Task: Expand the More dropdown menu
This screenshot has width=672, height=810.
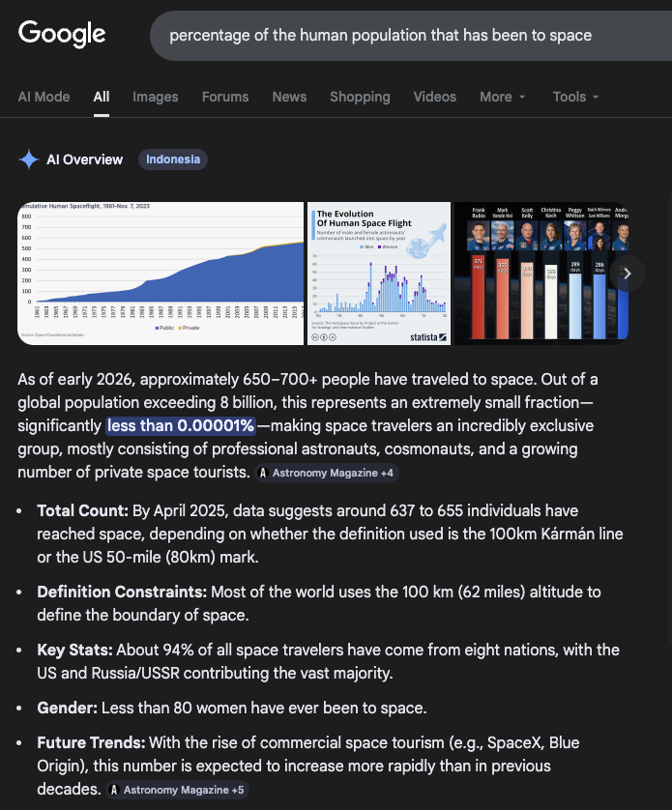Action: (x=502, y=97)
